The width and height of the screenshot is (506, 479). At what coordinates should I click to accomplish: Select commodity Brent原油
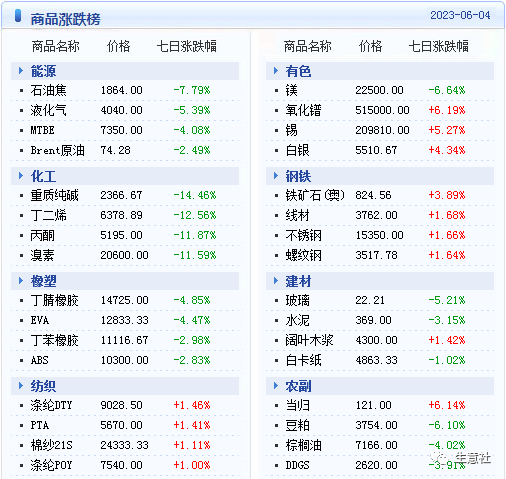point(57,150)
